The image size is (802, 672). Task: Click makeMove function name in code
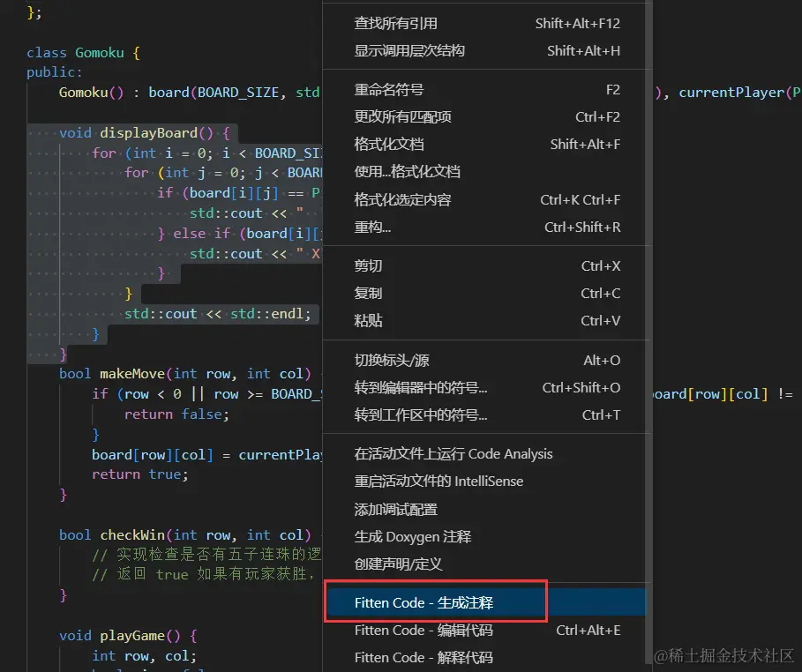point(132,374)
